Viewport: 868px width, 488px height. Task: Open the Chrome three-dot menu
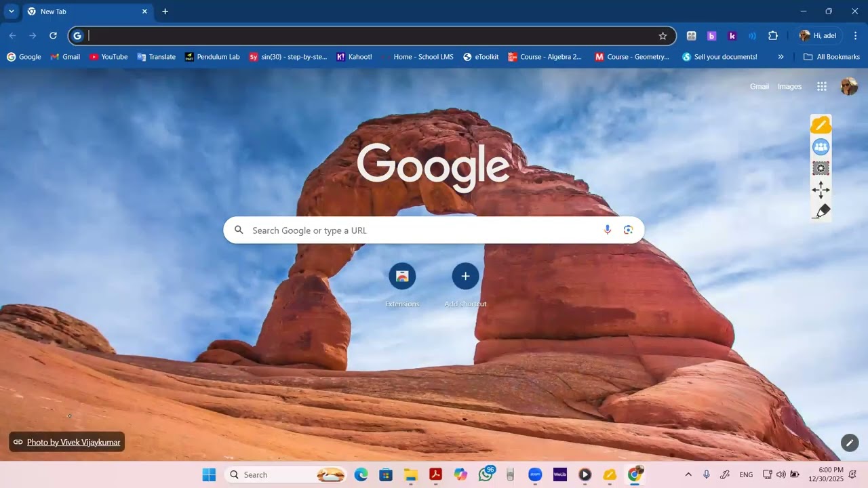[x=855, y=36]
